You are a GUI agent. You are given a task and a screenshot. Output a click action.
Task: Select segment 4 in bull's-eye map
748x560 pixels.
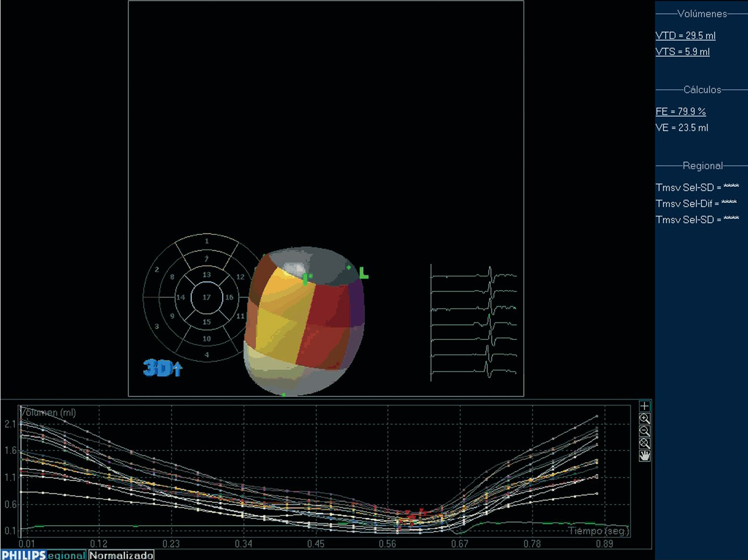click(207, 355)
